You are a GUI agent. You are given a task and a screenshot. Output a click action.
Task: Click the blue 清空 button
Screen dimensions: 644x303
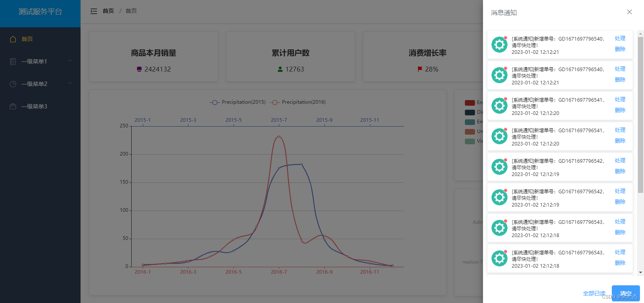click(x=626, y=293)
